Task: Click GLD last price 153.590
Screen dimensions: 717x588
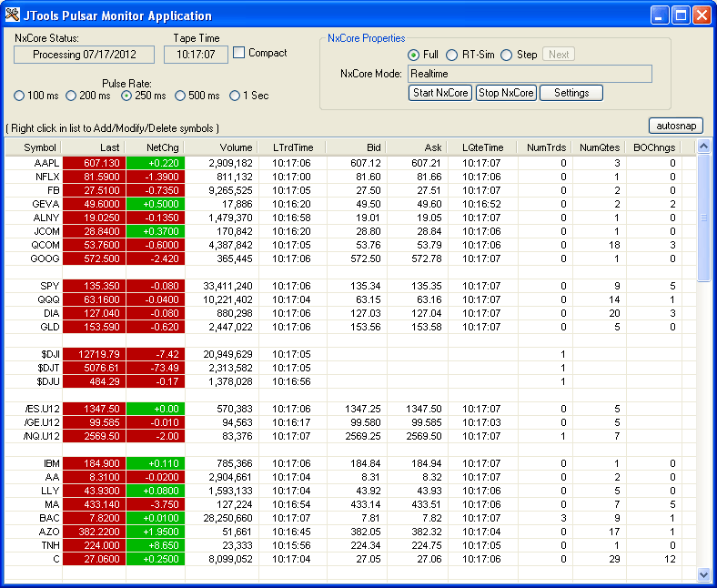Action: point(95,327)
